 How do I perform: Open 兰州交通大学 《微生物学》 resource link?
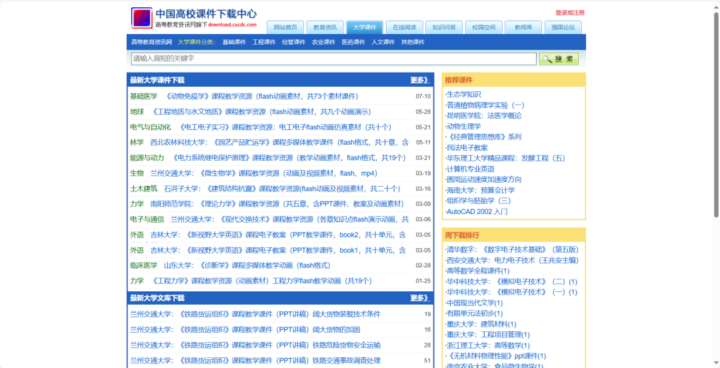(x=264, y=173)
